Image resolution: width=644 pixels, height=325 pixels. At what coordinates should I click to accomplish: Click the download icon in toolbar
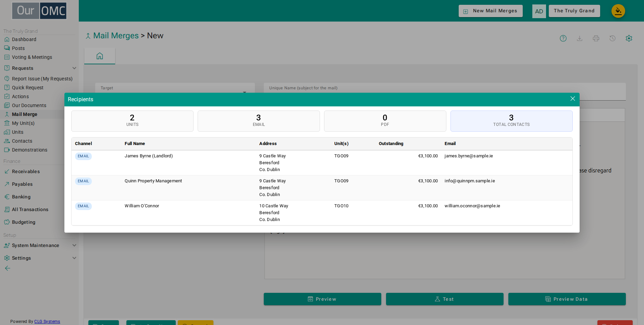tap(580, 38)
